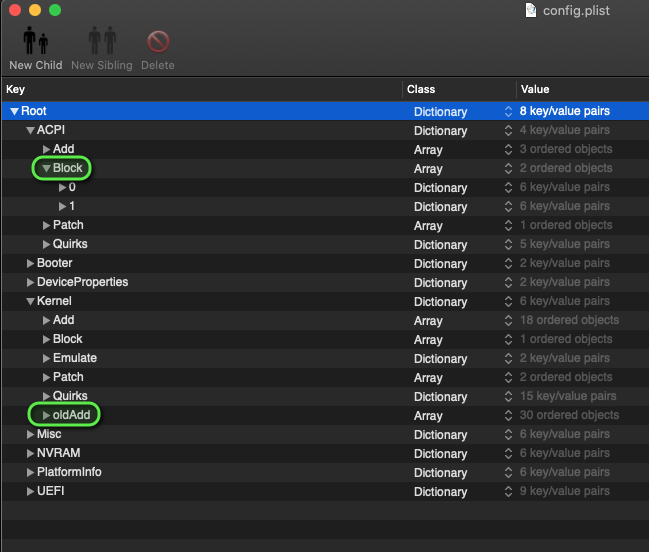Click the Class column header
Screen dimensions: 649x552
tap(459, 89)
